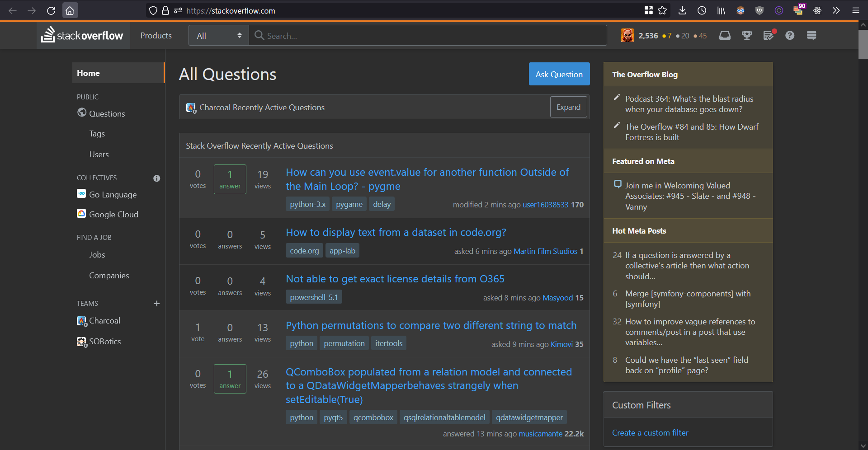
Task: Go to Tags in sidebar
Action: pos(97,134)
